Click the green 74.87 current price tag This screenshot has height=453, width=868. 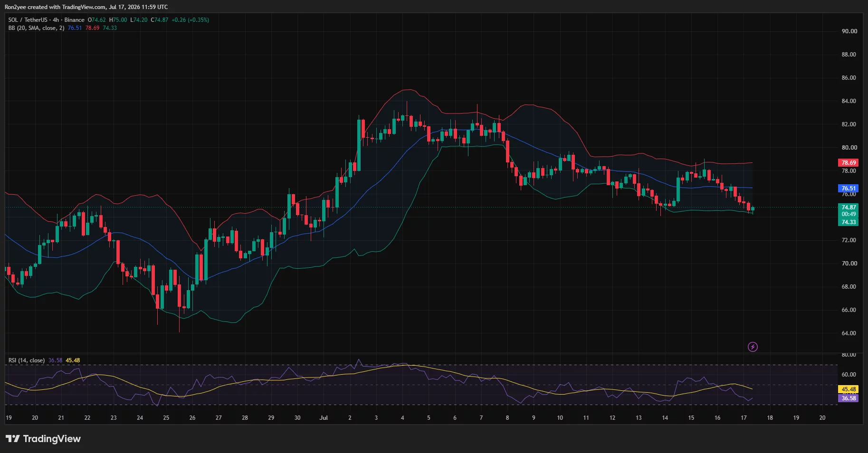(849, 208)
